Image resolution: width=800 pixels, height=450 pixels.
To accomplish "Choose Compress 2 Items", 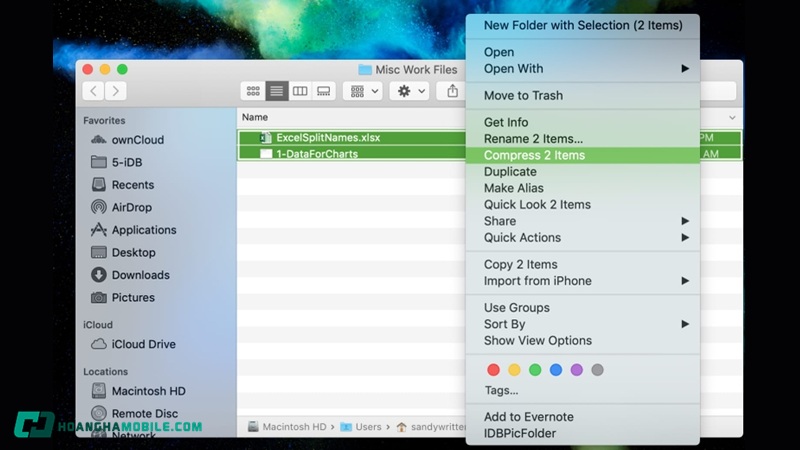I will coord(534,155).
